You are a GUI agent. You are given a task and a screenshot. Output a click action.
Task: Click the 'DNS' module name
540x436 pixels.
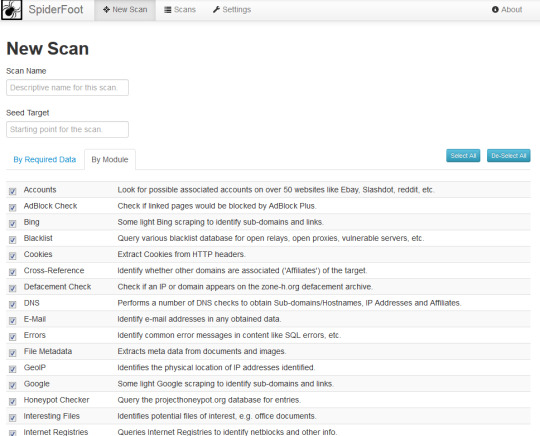coord(32,303)
